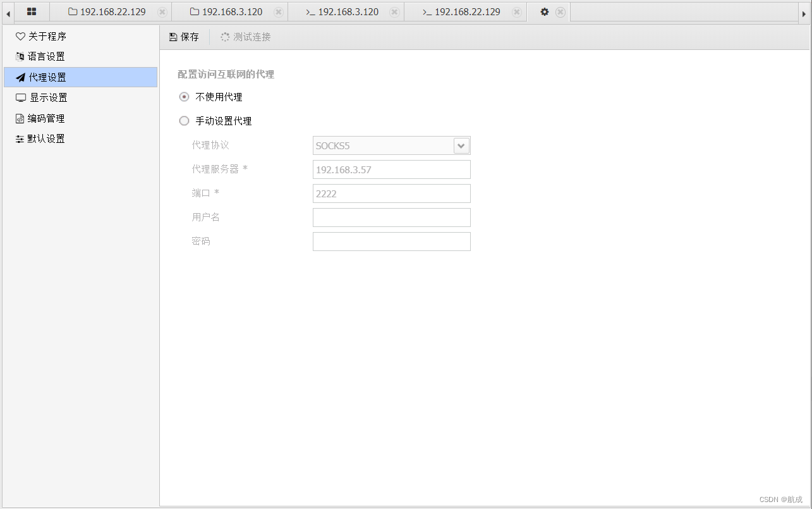Select the 手动设置代理 radio button
This screenshot has height=509, width=812.
[185, 121]
